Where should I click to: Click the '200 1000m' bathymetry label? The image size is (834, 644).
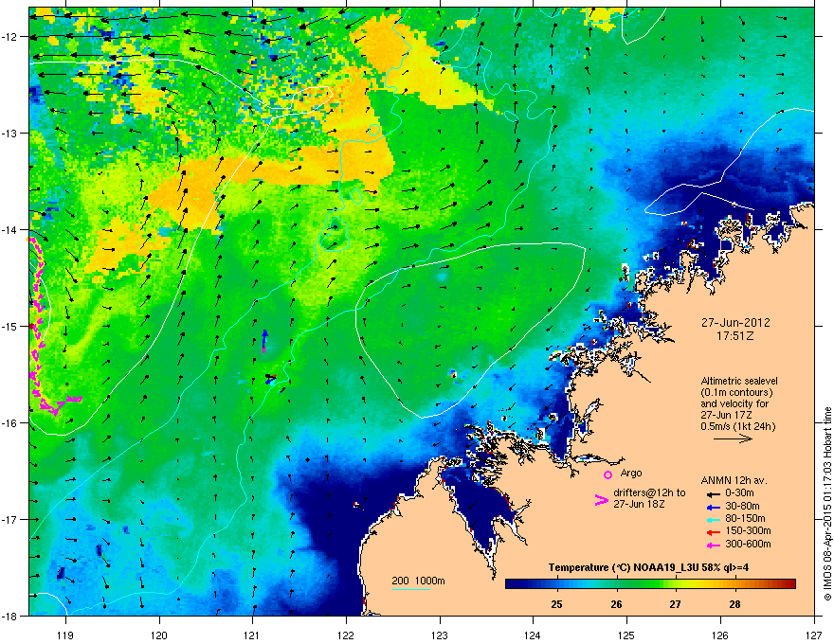[x=418, y=581]
